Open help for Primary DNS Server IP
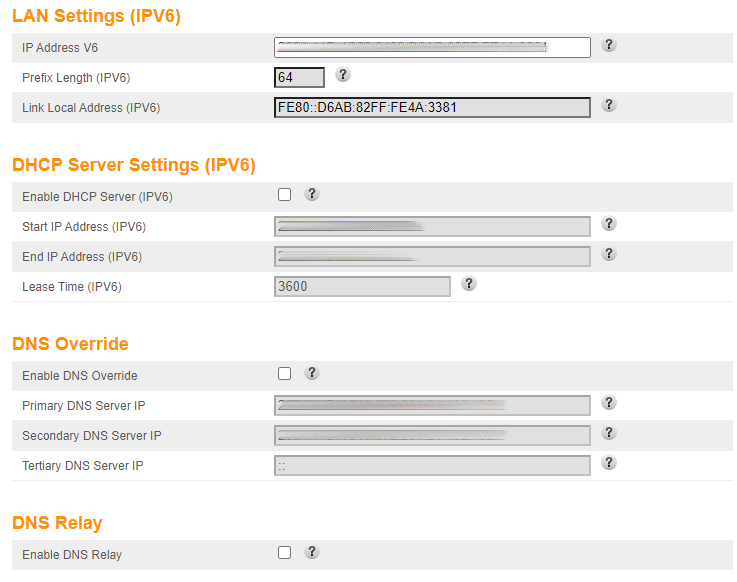737x582 pixels. coord(609,403)
